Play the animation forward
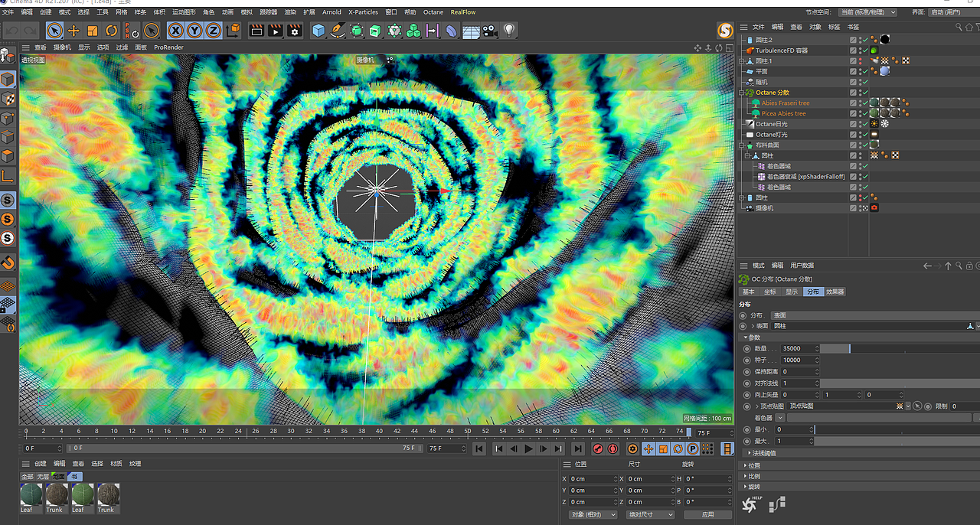The height and width of the screenshot is (525, 980). tap(528, 449)
